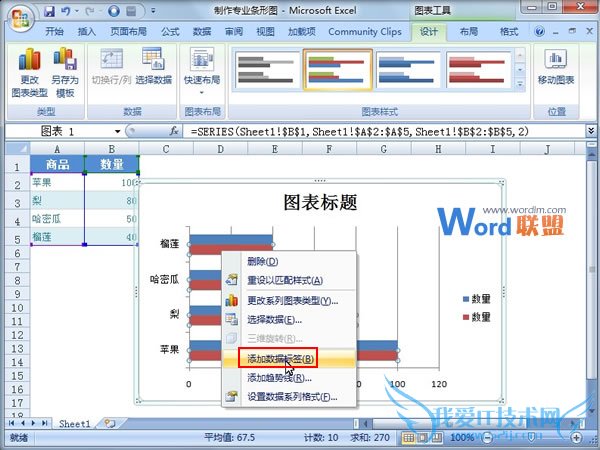Screen dimensions: 600x450
Task: Select cell B1 header 数量
Action: point(111,164)
